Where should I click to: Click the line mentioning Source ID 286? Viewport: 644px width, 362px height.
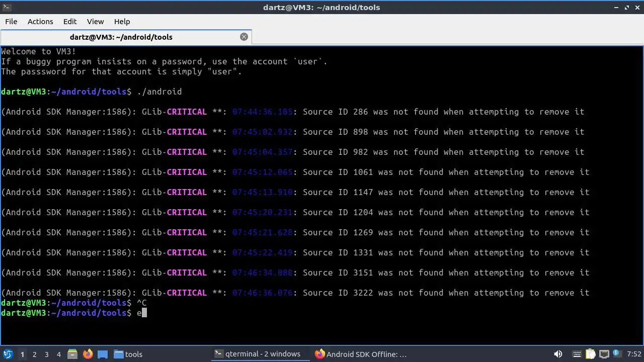pos(292,112)
